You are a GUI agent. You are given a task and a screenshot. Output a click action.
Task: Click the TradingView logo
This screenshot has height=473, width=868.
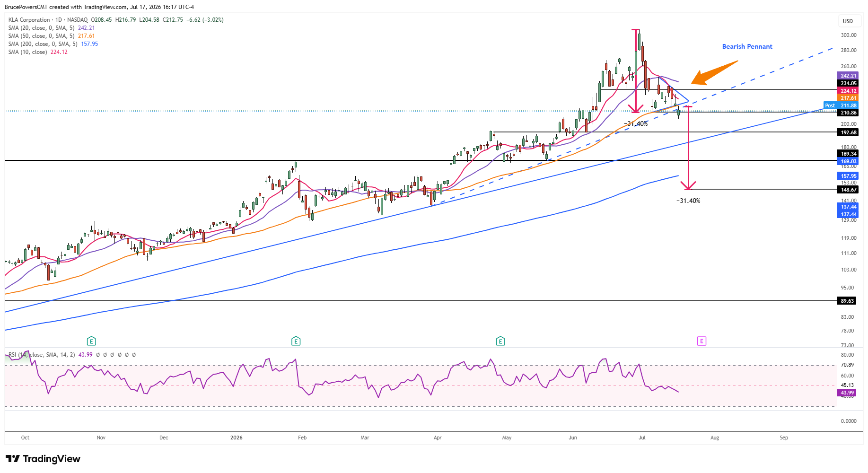pyautogui.click(x=43, y=459)
